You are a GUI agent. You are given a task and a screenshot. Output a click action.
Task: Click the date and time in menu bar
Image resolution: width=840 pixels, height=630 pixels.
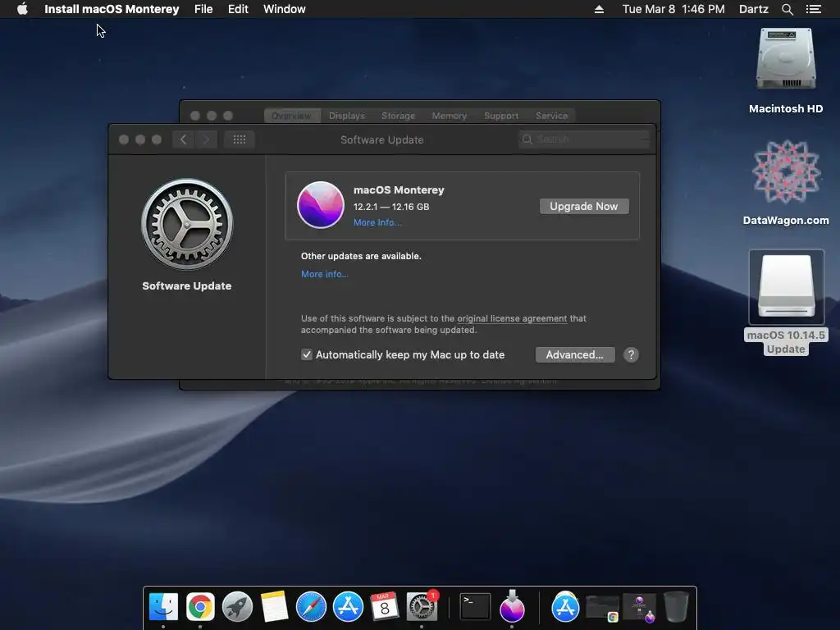(x=673, y=9)
